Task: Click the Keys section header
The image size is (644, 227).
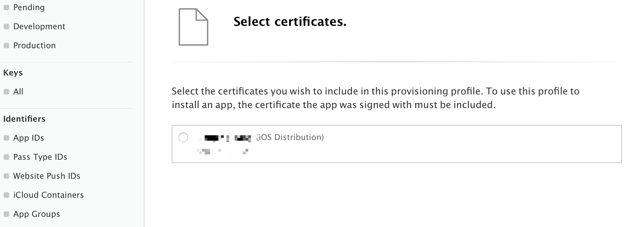Action: (13, 73)
